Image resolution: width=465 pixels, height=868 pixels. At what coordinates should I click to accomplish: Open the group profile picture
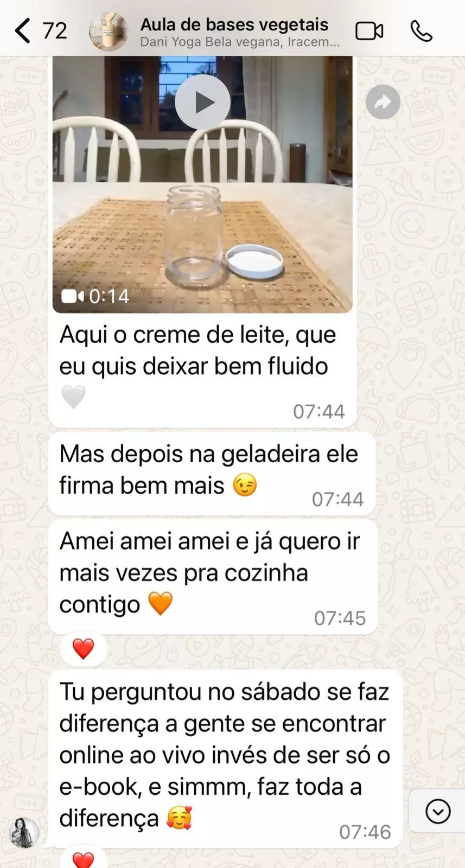[x=109, y=31]
